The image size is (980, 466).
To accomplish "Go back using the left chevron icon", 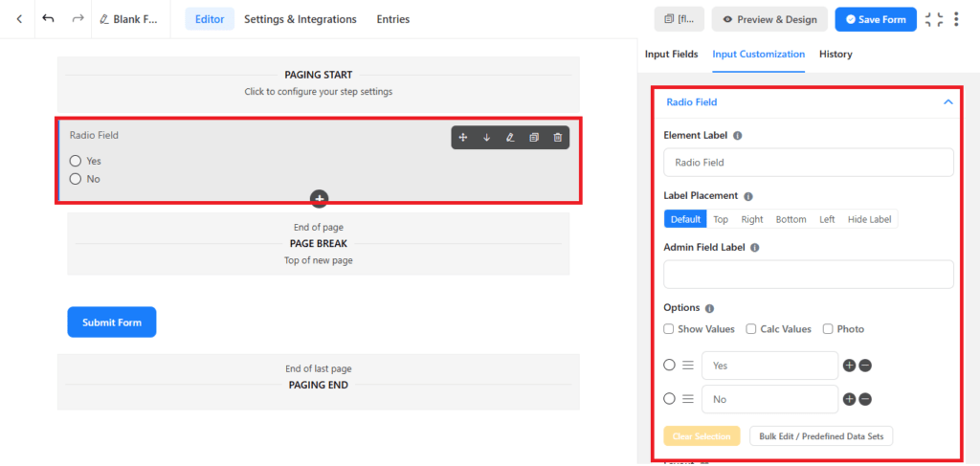I will pos(19,19).
